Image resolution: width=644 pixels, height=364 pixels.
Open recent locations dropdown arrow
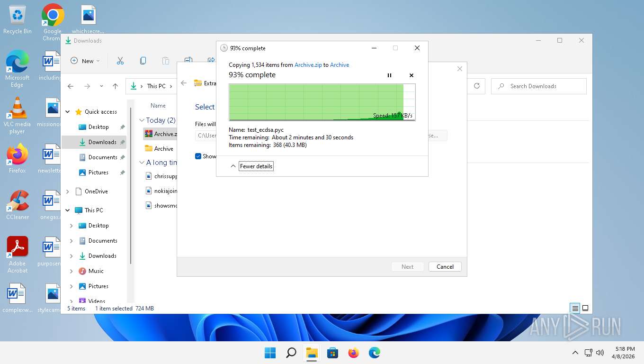coord(101,86)
